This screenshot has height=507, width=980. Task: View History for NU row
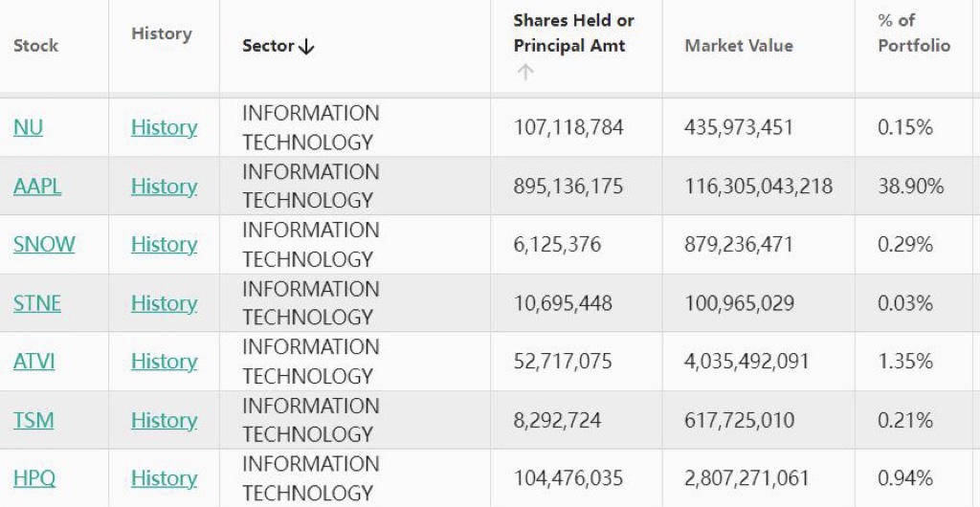pyautogui.click(x=164, y=127)
